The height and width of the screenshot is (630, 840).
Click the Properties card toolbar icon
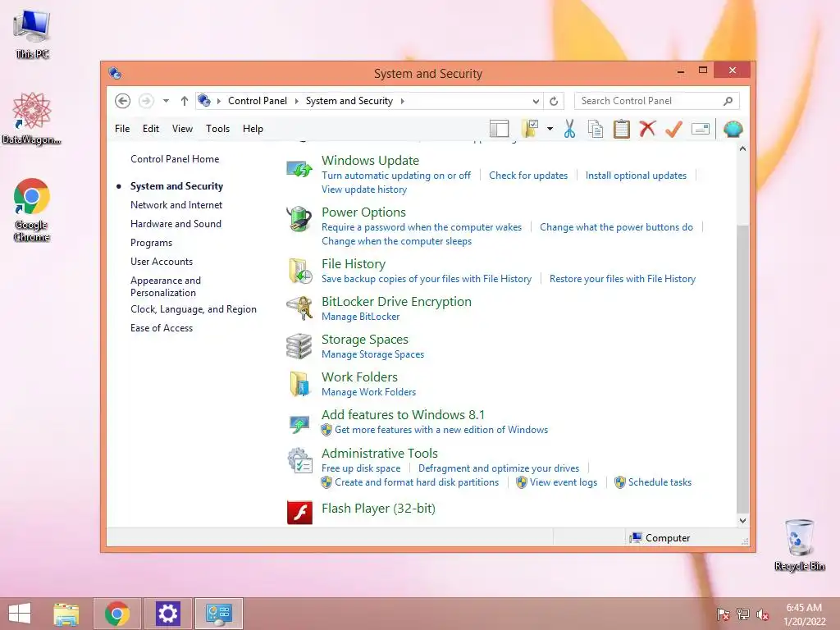point(701,129)
